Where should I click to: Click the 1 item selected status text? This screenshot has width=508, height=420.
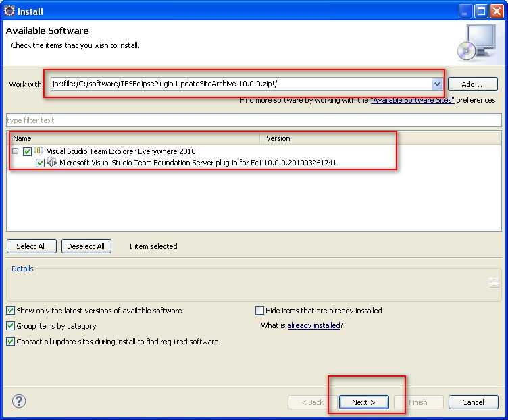[x=153, y=246]
